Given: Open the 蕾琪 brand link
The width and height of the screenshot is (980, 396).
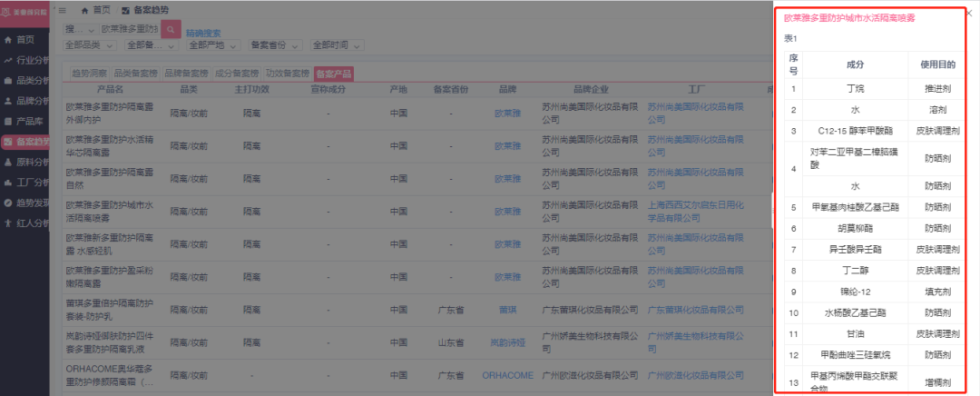Looking at the screenshot, I should tap(508, 310).
